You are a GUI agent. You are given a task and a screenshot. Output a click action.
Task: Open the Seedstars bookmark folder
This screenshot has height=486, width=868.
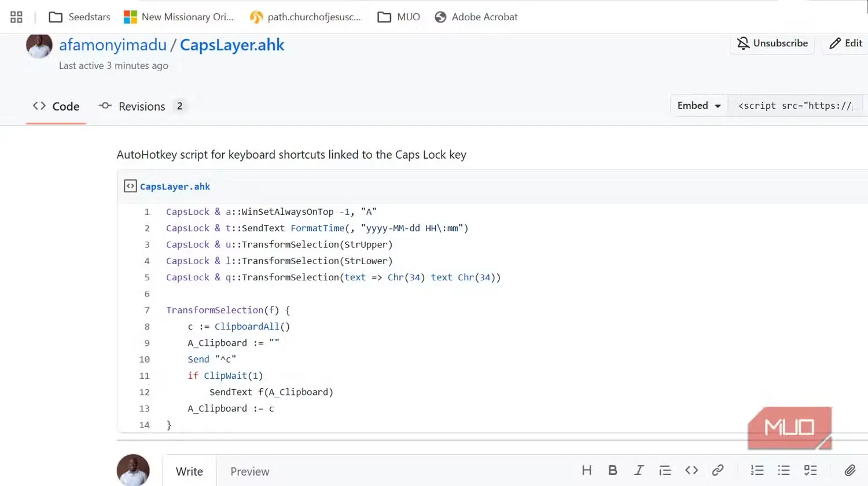click(x=79, y=17)
